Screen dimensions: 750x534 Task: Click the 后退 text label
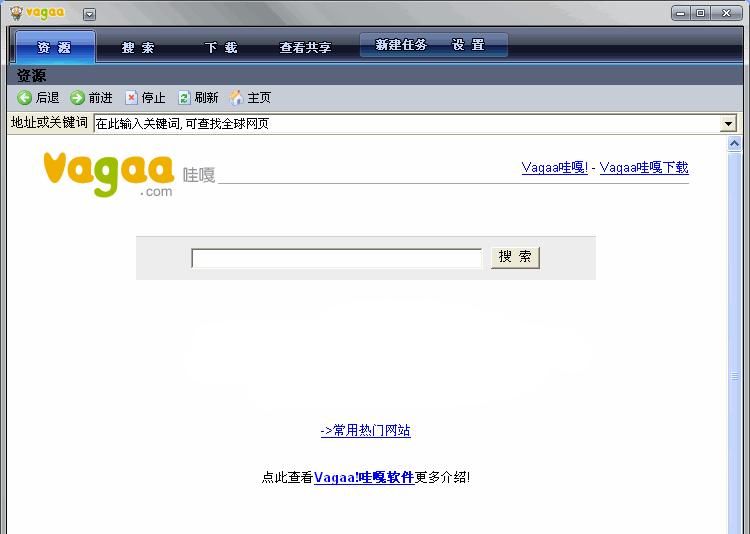[x=47, y=98]
